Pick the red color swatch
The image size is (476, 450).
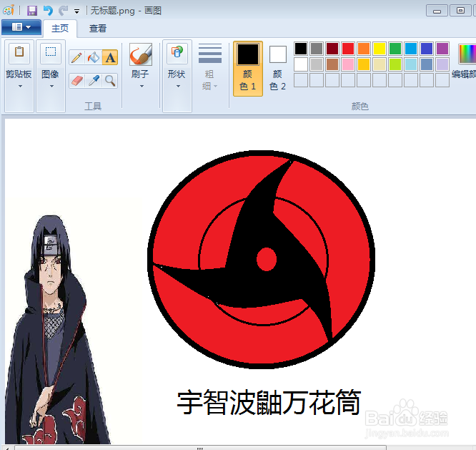pyautogui.click(x=348, y=49)
